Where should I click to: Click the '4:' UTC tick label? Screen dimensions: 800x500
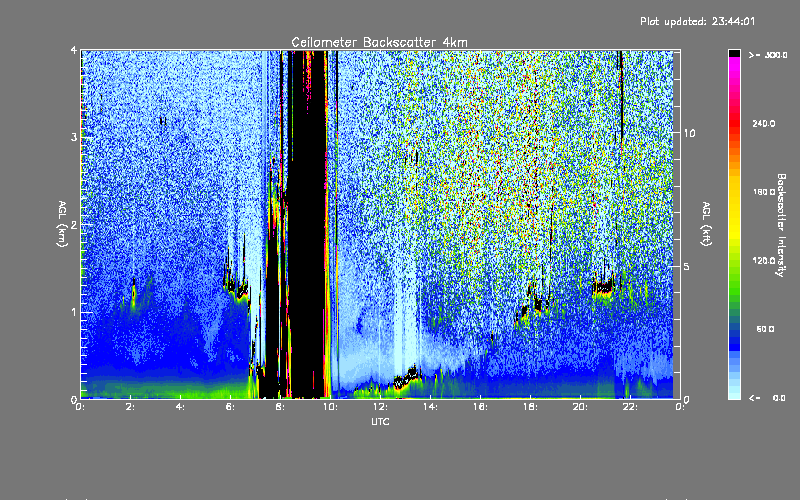pyautogui.click(x=181, y=407)
